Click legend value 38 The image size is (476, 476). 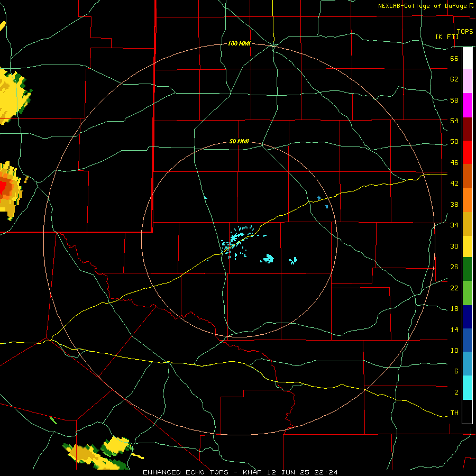454,204
